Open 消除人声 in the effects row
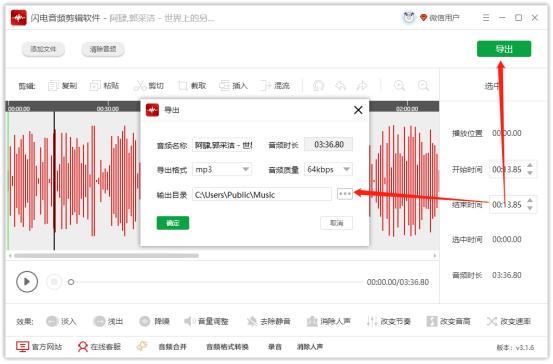Viewport: 553px width, 364px height. click(329, 321)
